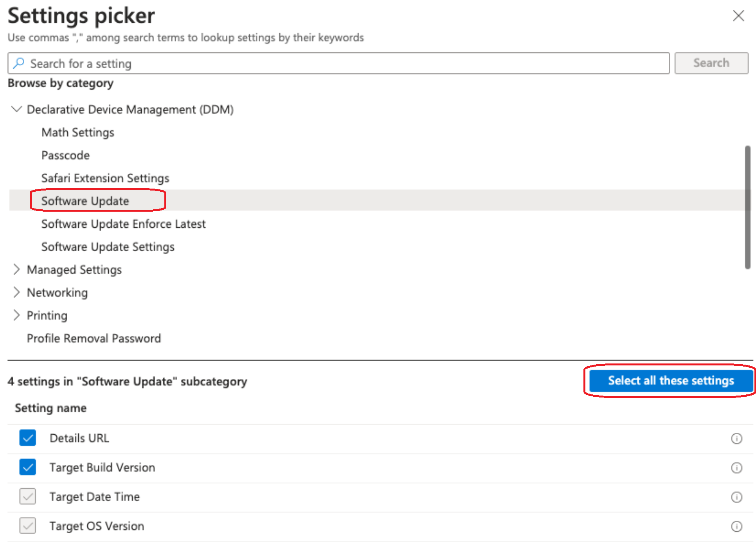Screen dimensions: 756x554
Task: Uncheck the Details URL checkbox
Action: [x=27, y=438]
